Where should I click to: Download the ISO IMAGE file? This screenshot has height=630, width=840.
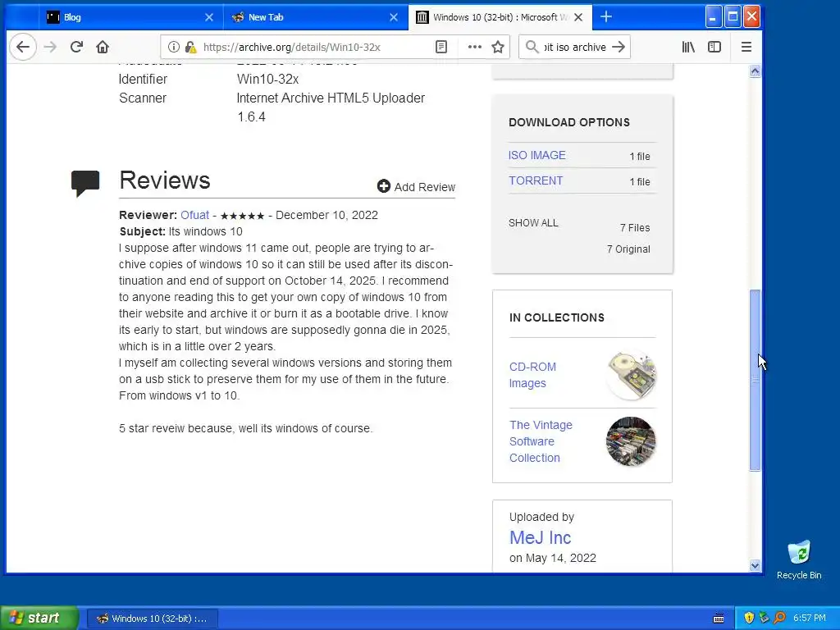536,155
